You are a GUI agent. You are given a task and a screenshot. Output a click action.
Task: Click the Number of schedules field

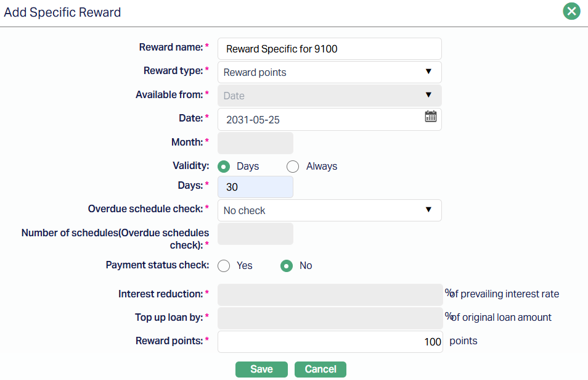click(x=256, y=234)
